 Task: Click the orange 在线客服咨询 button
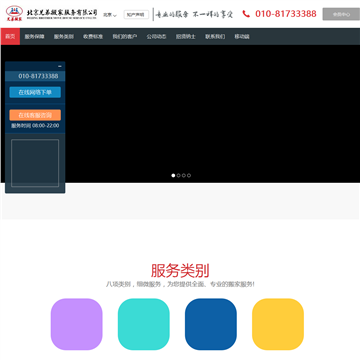point(35,115)
